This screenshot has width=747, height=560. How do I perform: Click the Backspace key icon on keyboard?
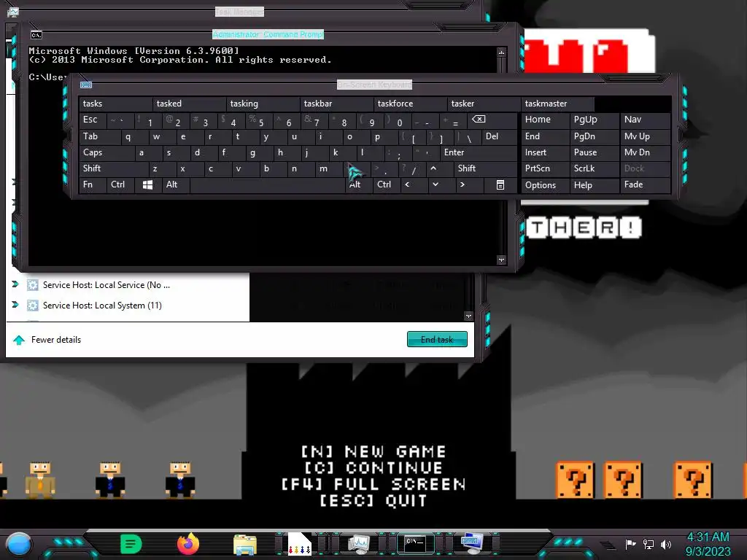(x=479, y=120)
